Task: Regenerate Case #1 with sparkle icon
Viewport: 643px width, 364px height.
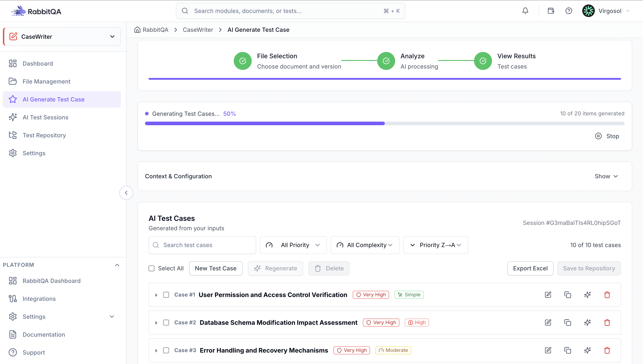Action: [587, 295]
